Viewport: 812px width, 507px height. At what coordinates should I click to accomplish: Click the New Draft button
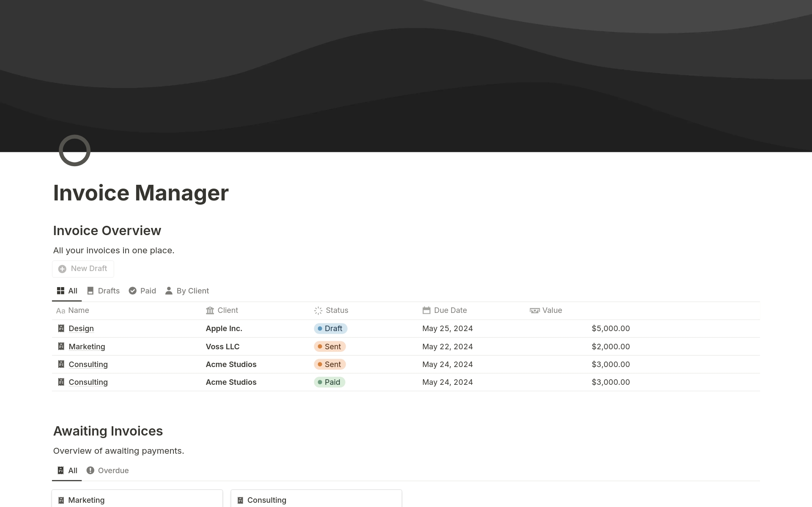83,269
